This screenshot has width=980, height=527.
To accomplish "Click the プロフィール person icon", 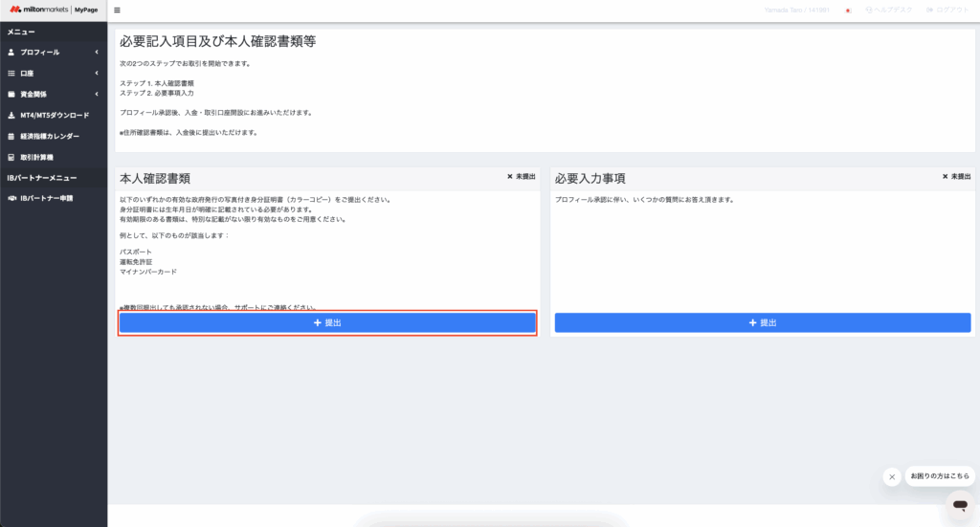I will tap(11, 53).
